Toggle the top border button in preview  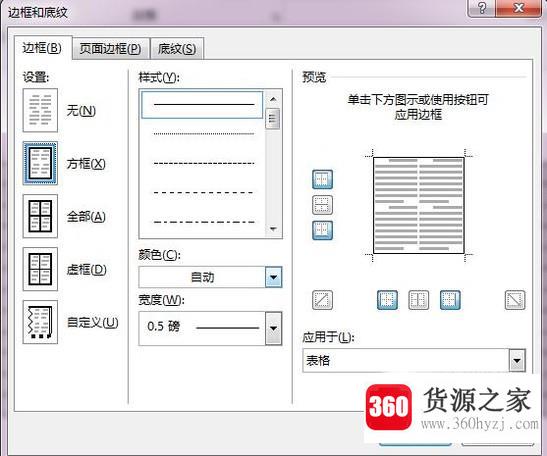pyautogui.click(x=322, y=179)
